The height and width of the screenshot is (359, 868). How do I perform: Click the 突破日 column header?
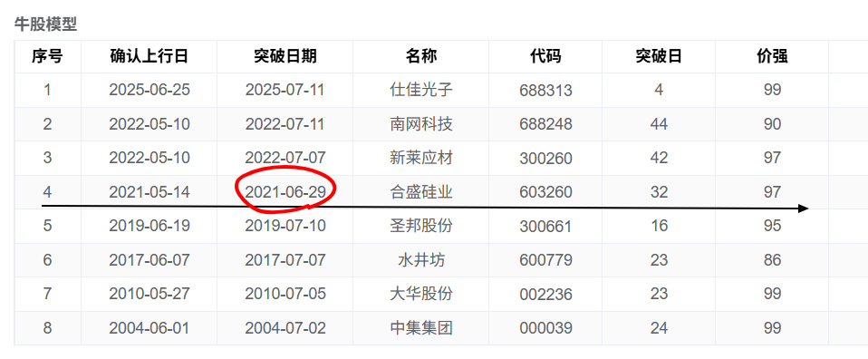click(659, 56)
